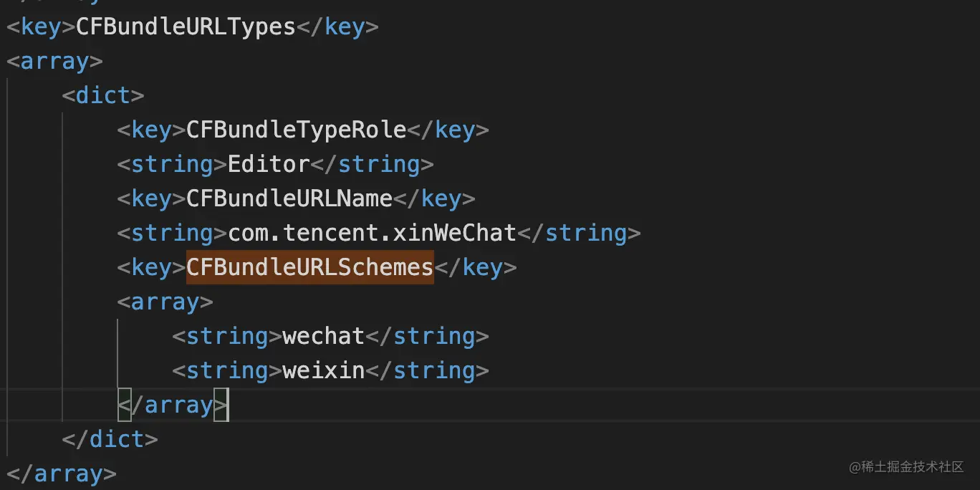Screen dimensions: 980x490
Task: Click the closing key tag after CFBundleURLSchemes
Action: [x=475, y=268]
